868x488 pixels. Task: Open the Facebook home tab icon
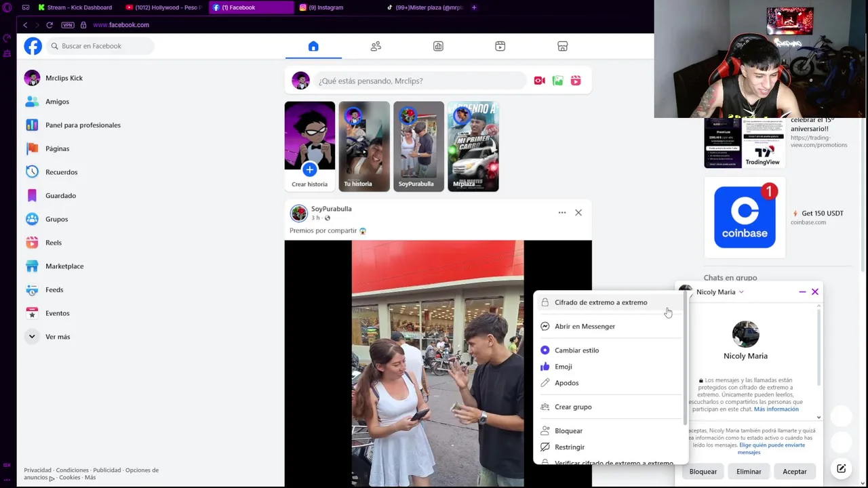(313, 46)
